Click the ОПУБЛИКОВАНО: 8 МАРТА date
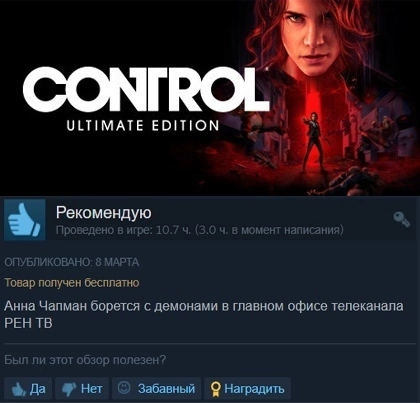Viewport: 420px width, 403px height. pos(72,262)
